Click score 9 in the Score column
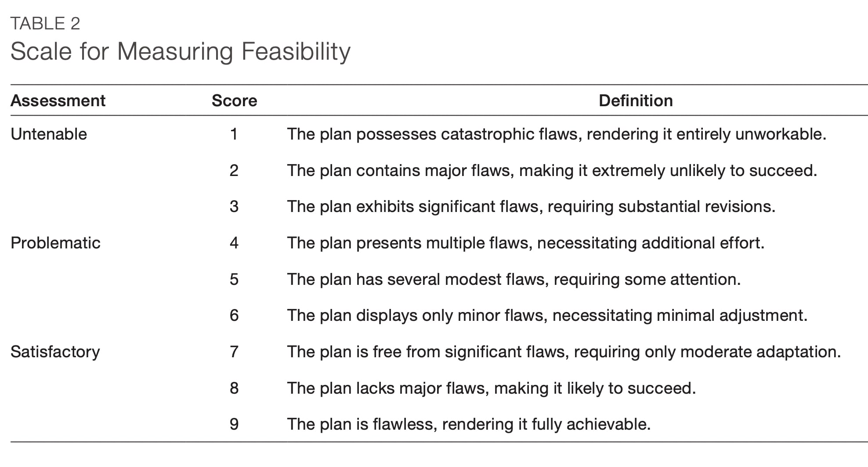This screenshot has height=467, width=868. coord(234,424)
